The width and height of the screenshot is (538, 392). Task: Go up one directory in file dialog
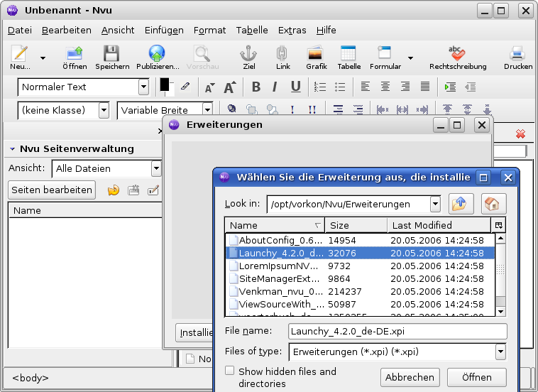[x=461, y=204]
